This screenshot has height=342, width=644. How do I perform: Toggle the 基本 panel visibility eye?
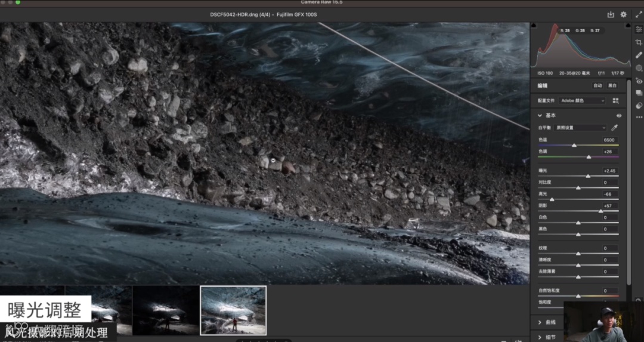point(619,116)
